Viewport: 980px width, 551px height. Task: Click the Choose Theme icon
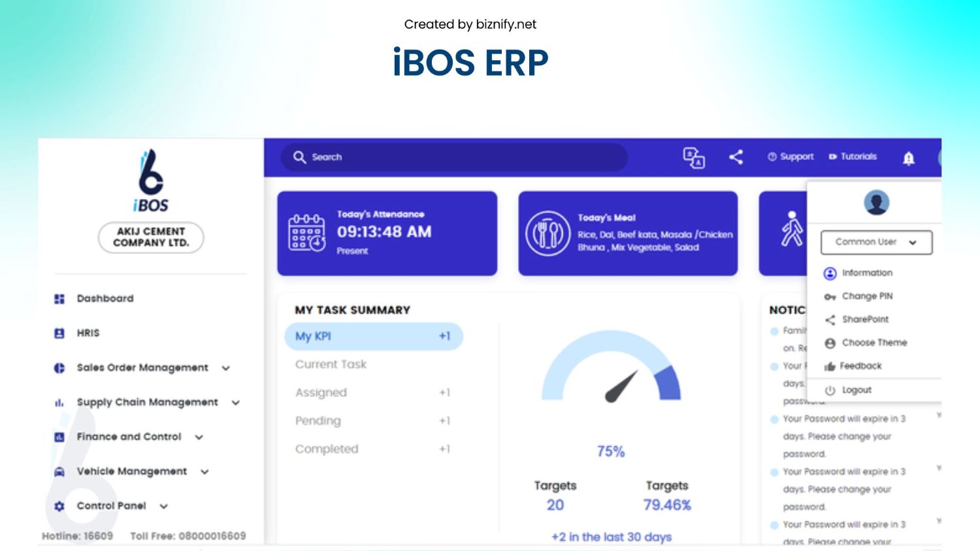coord(830,343)
